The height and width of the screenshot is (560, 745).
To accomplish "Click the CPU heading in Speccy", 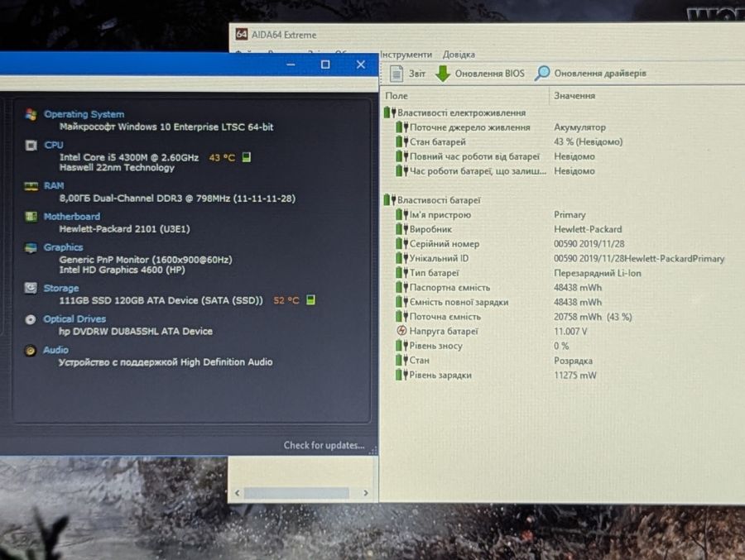I will [54, 145].
